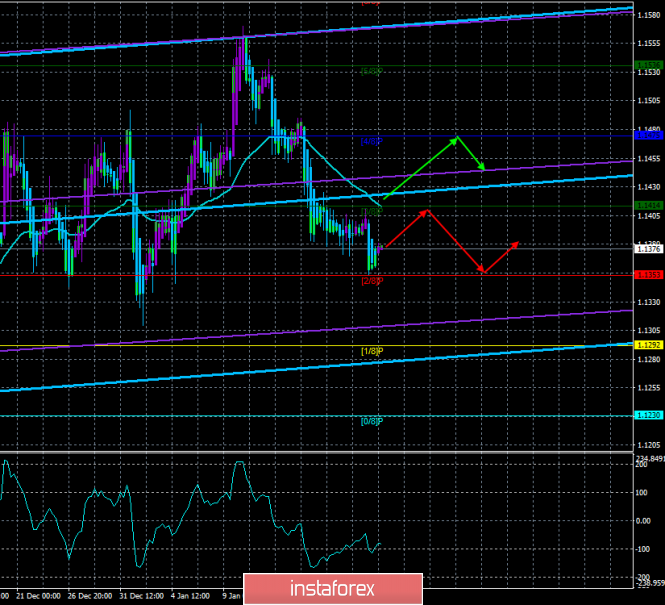Select the red 1.1353 price tag
Viewport: 665px width, 605px height.
[647, 274]
